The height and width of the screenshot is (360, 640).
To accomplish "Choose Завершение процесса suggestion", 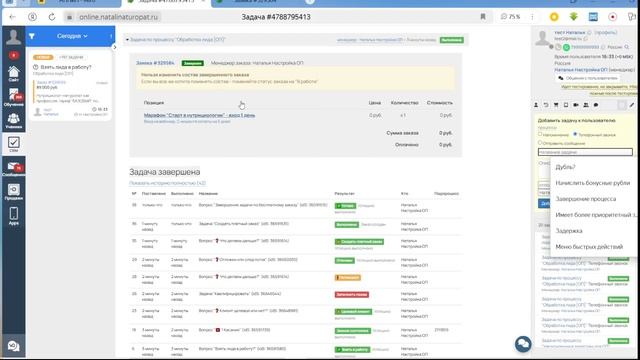I will pyautogui.click(x=586, y=199).
